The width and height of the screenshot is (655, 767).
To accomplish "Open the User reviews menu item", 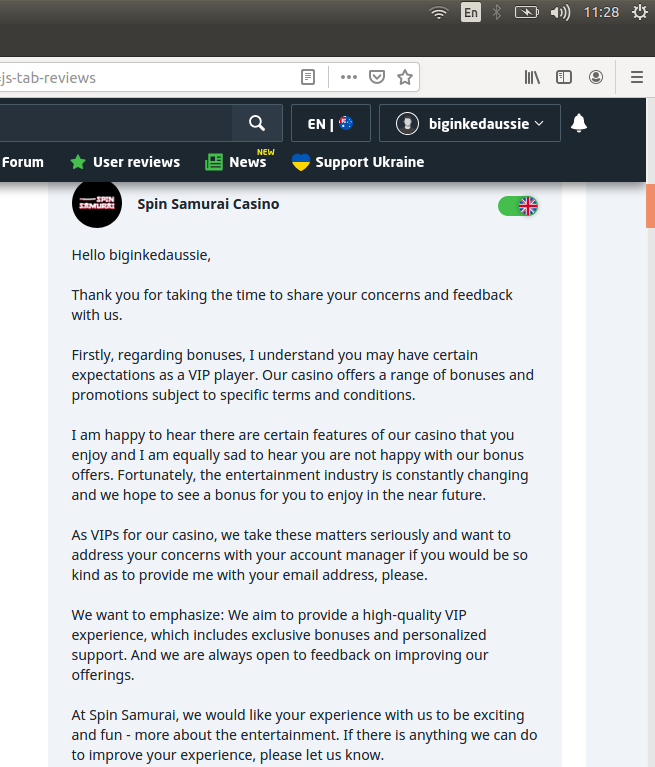I will (x=125, y=162).
